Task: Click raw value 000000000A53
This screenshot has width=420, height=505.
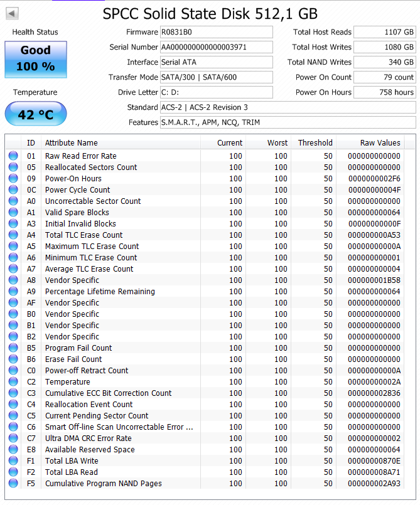Action: pyautogui.click(x=374, y=235)
